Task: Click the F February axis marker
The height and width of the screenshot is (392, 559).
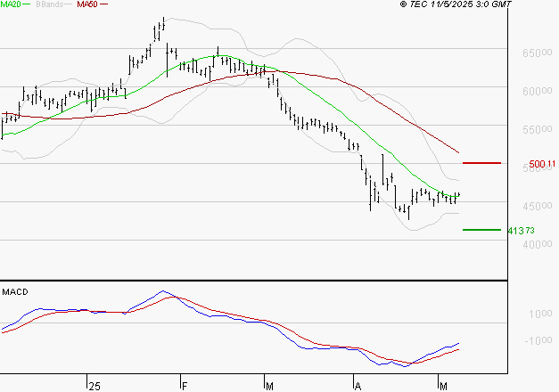Action: click(x=185, y=387)
